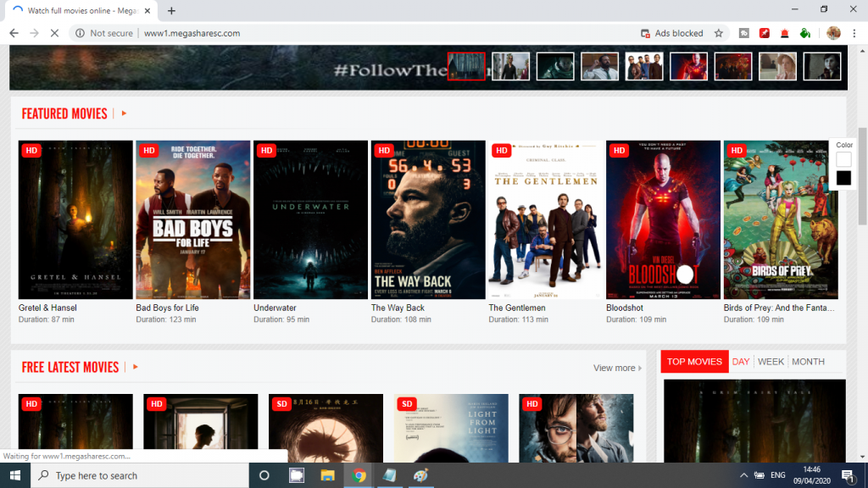Open the Windows Start menu

click(x=15, y=475)
